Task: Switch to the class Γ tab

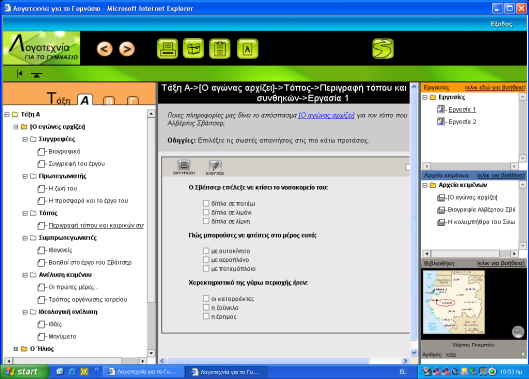Action: pyautogui.click(x=133, y=101)
